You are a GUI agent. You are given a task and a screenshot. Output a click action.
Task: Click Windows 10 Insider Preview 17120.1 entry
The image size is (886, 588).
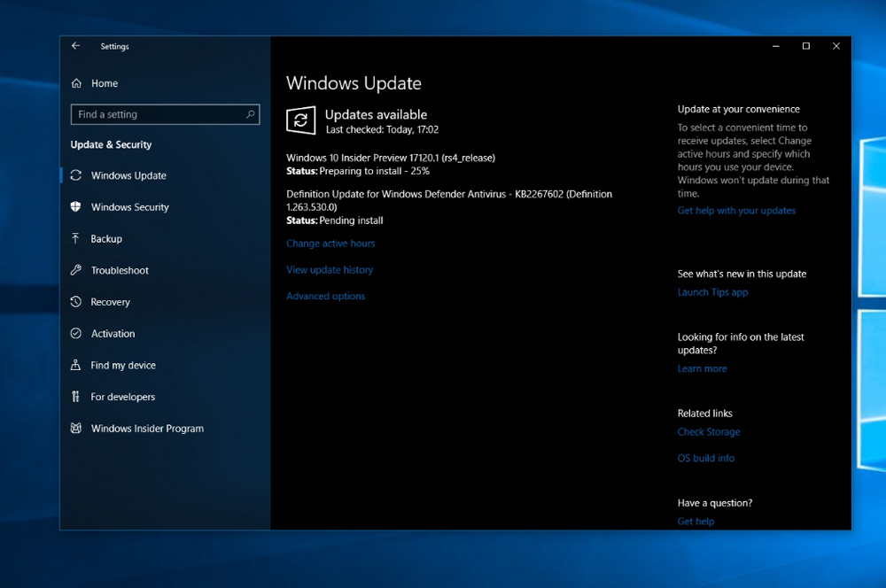click(391, 159)
